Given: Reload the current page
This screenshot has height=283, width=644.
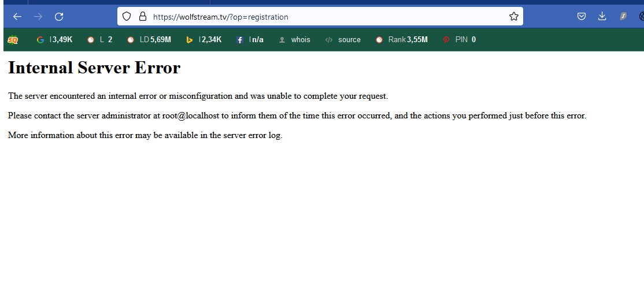Looking at the screenshot, I should click(59, 17).
